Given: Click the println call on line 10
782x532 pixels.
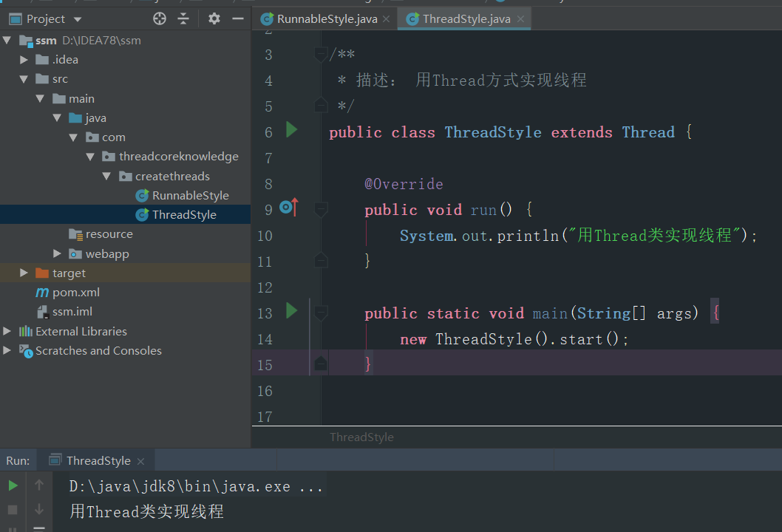Looking at the screenshot, I should coord(528,236).
